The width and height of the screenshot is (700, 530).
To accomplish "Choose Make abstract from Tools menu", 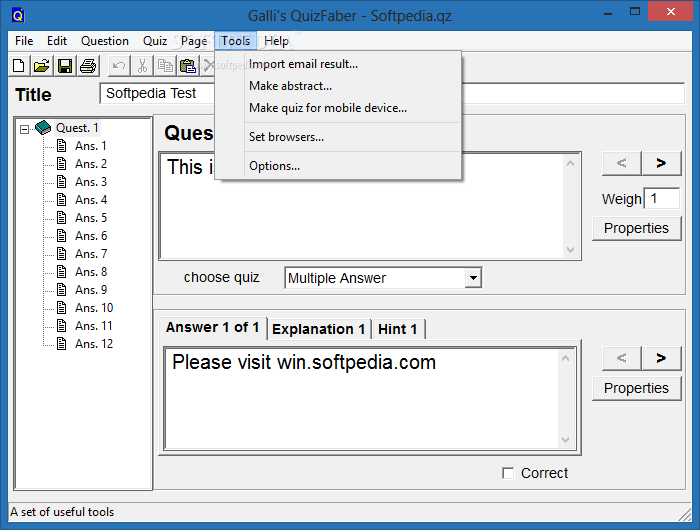I will pyautogui.click(x=338, y=86).
